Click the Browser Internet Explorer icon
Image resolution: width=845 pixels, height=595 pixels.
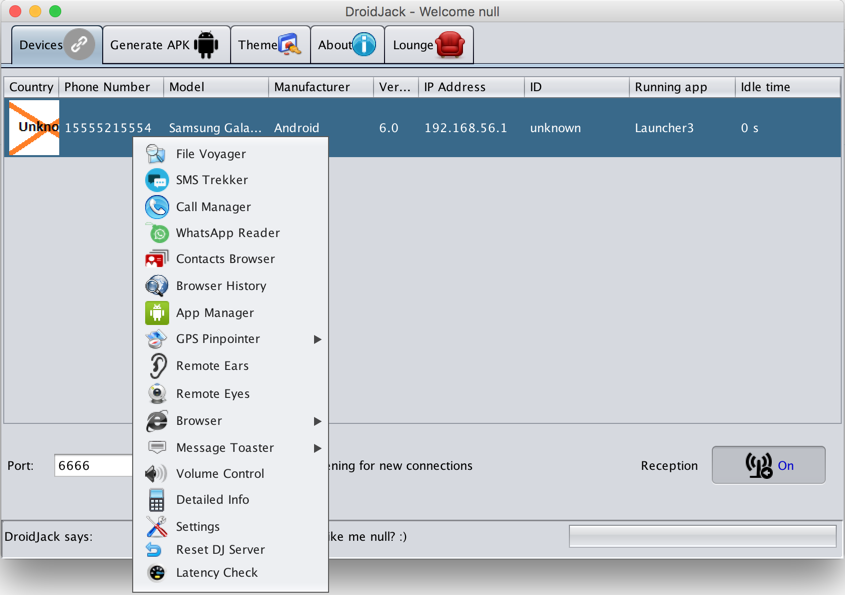pyautogui.click(x=156, y=421)
